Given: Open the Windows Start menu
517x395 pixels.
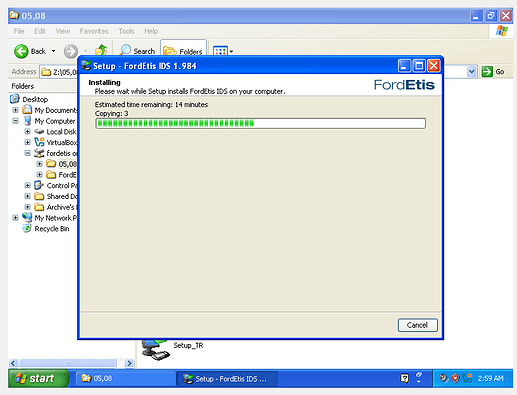Looking at the screenshot, I should pos(38,378).
